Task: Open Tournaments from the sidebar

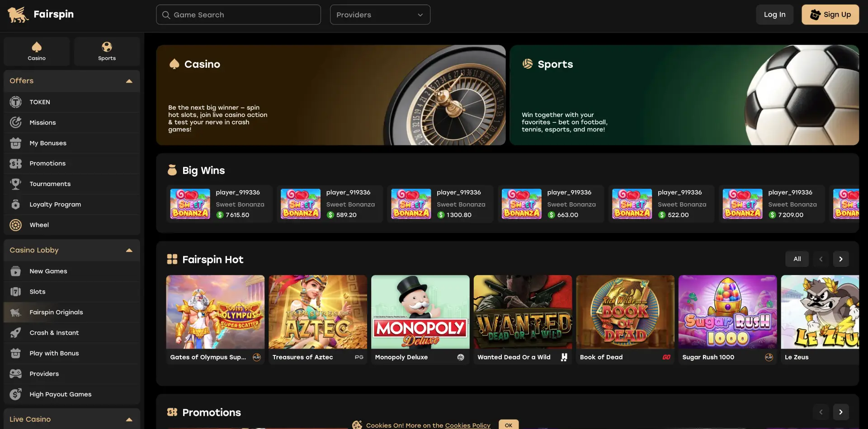Action: click(x=50, y=184)
